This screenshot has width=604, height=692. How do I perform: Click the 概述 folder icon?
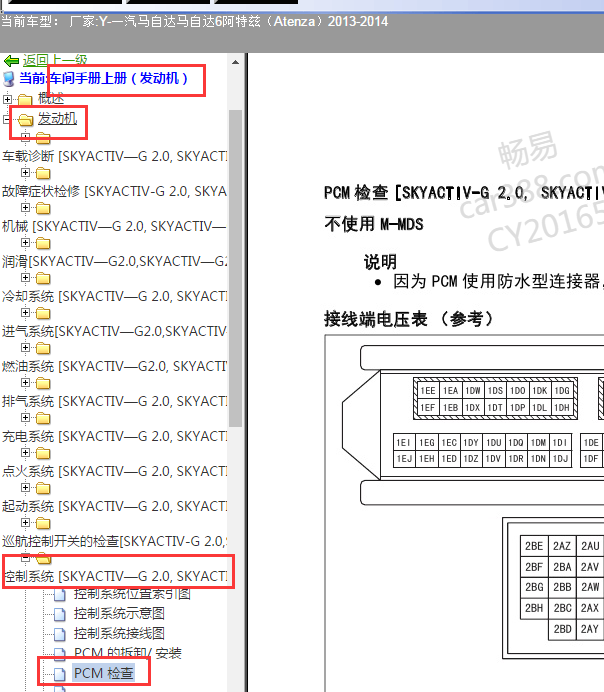(25, 99)
